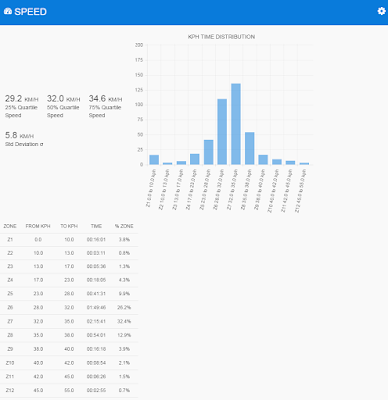The image size is (388, 400).
Task: Click the Z5 23.0 to 28.0 bar
Action: point(208,152)
